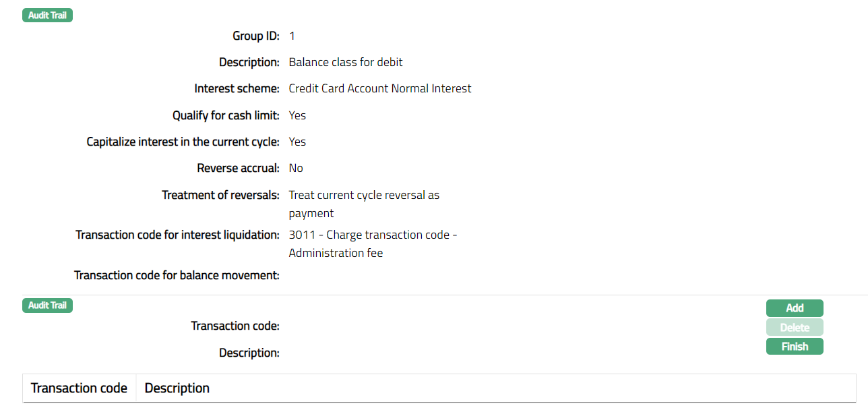Screen dimensions: 868x410
Task: Click the 'Balance class for debit' text
Action: pos(346,62)
